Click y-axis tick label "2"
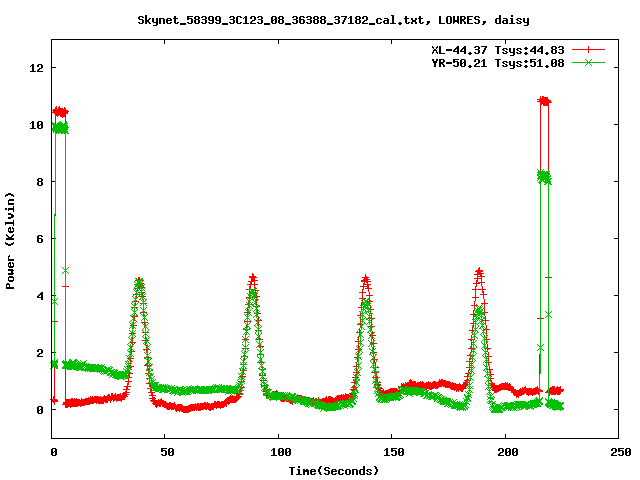The image size is (640, 480). (x=40, y=353)
